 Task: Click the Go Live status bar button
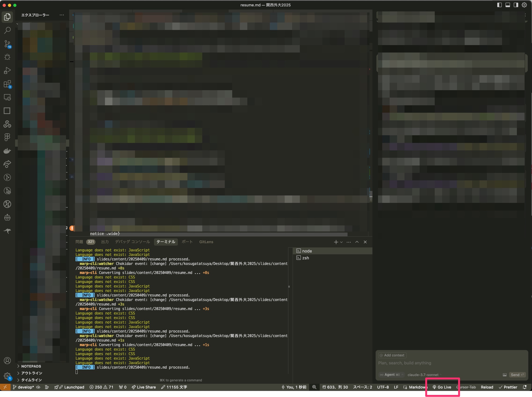tap(442, 387)
